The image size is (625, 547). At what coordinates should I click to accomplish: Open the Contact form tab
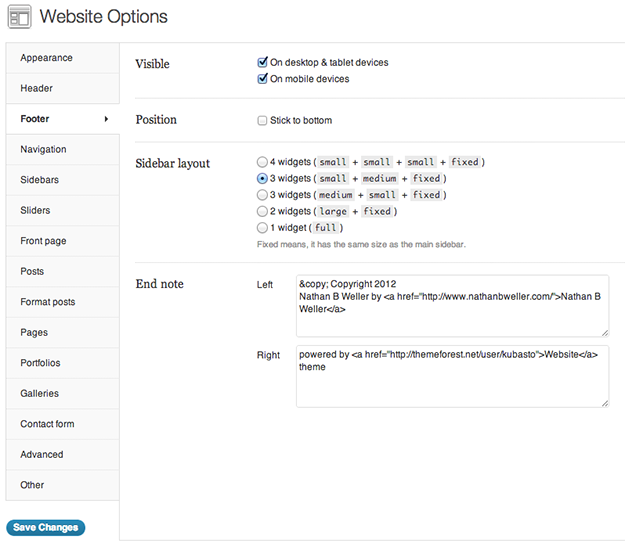47,424
